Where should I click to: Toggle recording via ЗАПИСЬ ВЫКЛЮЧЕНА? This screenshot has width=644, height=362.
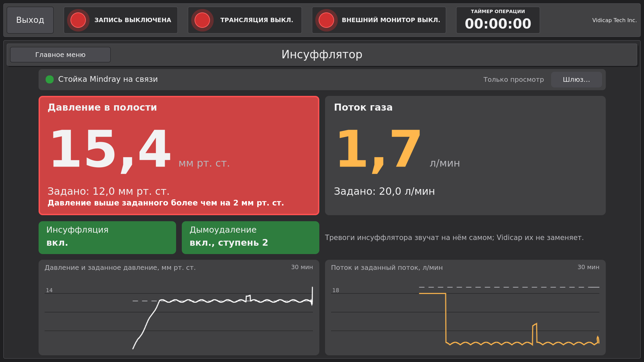[x=121, y=20]
